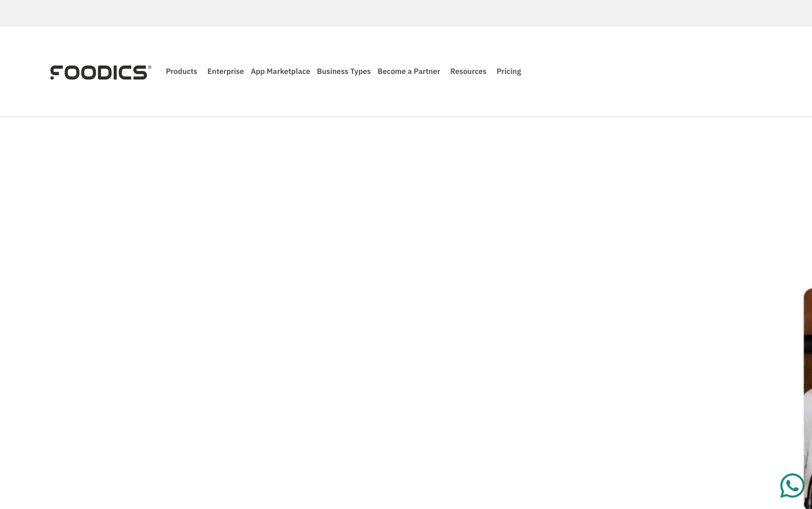Expand the Business Types menu

tap(344, 72)
